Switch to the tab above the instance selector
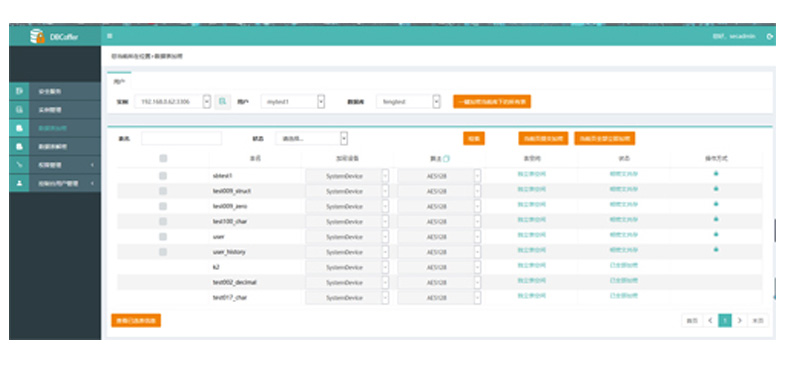 (x=119, y=81)
